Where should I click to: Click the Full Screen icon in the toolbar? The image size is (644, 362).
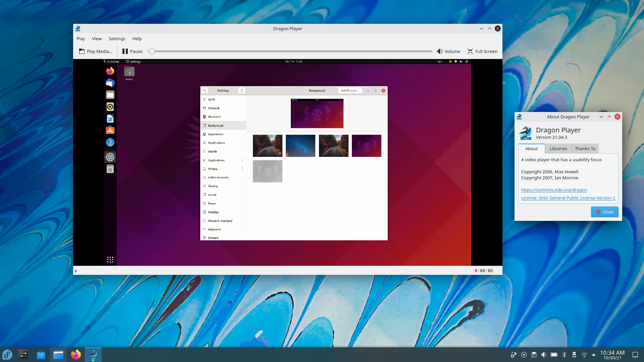point(470,51)
